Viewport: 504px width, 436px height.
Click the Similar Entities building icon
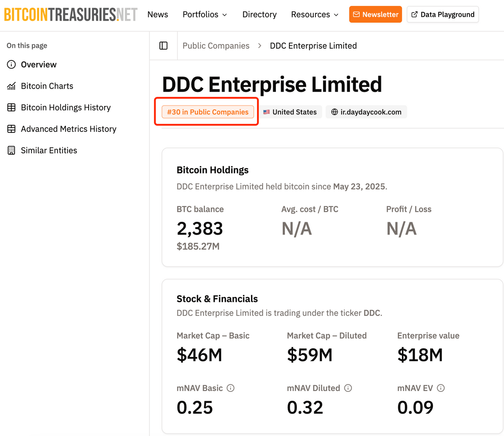pyautogui.click(x=11, y=150)
